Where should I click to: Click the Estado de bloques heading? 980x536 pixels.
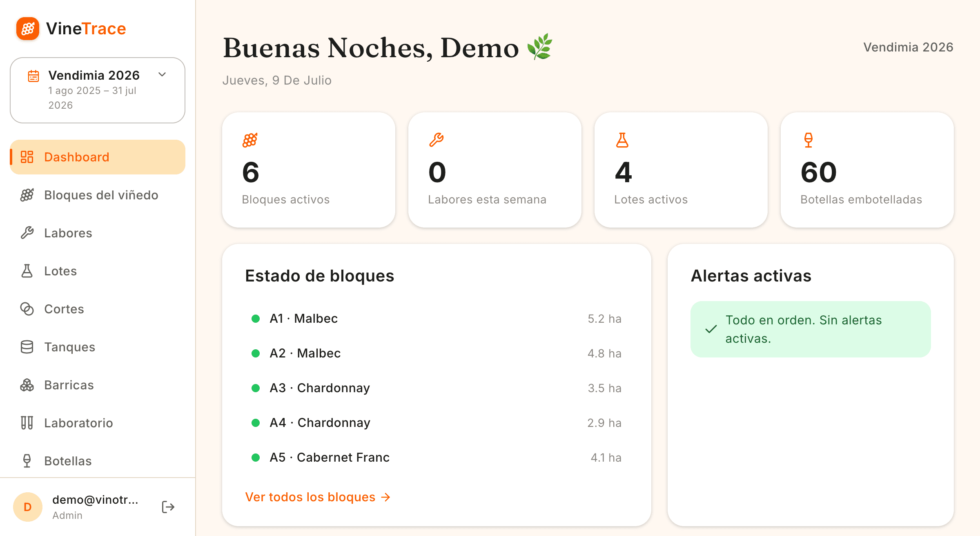(319, 276)
